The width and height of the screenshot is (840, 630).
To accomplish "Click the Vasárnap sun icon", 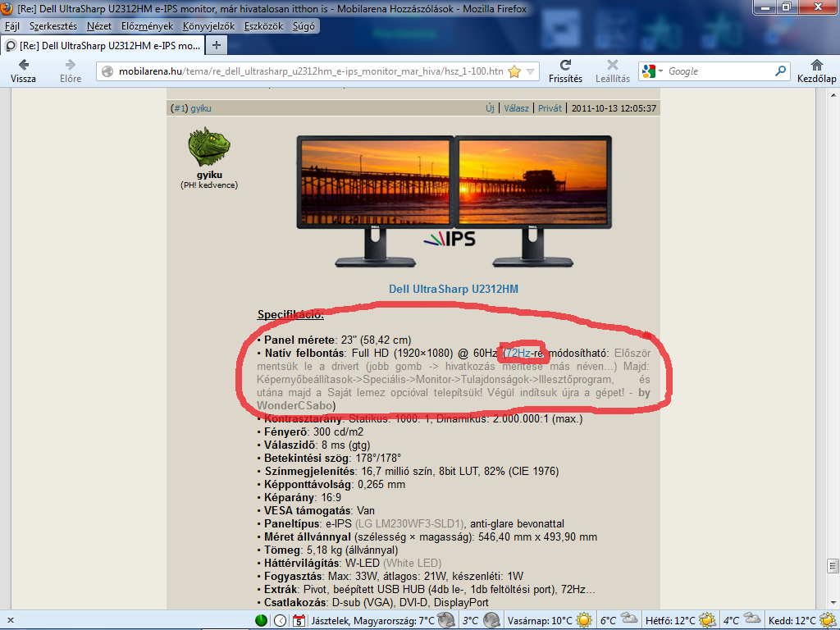I will click(x=584, y=620).
